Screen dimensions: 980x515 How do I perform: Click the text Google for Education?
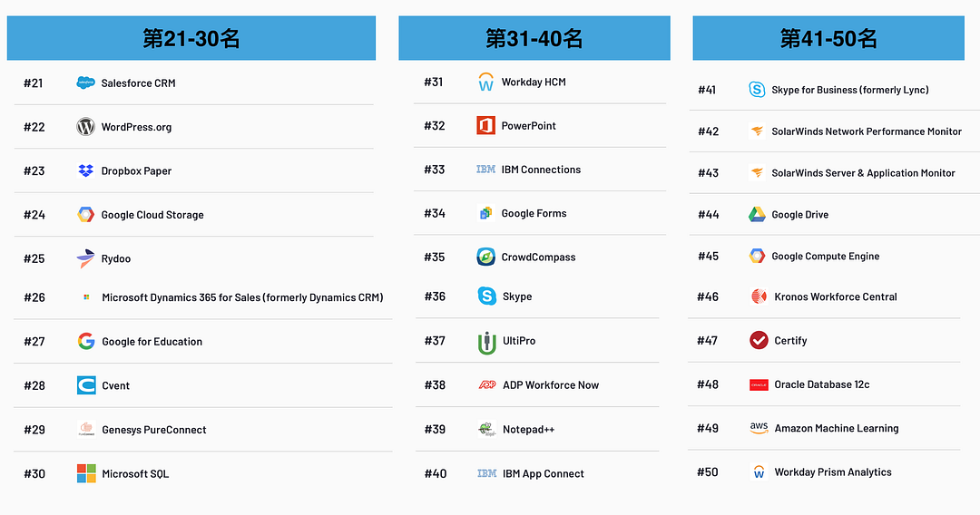pos(152,342)
